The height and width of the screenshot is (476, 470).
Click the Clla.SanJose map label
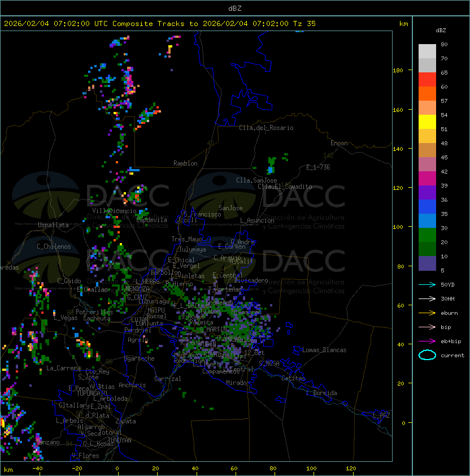click(x=256, y=180)
